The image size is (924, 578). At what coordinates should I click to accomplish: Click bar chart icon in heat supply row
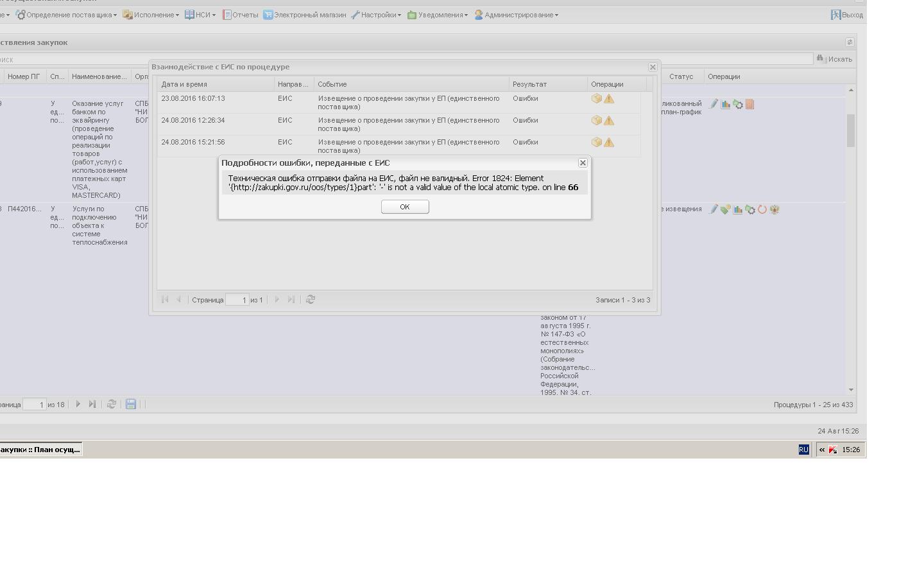[738, 209]
